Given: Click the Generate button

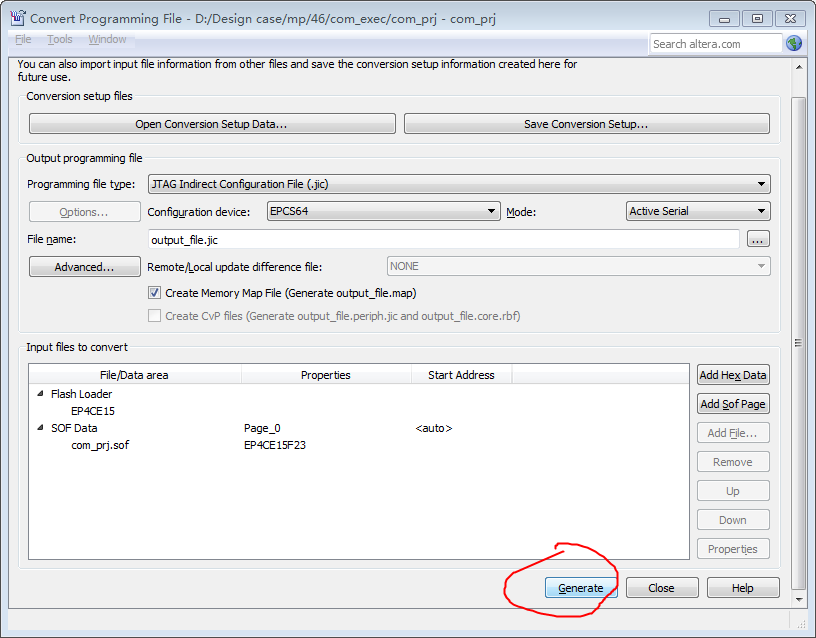Looking at the screenshot, I should click(x=580, y=587).
